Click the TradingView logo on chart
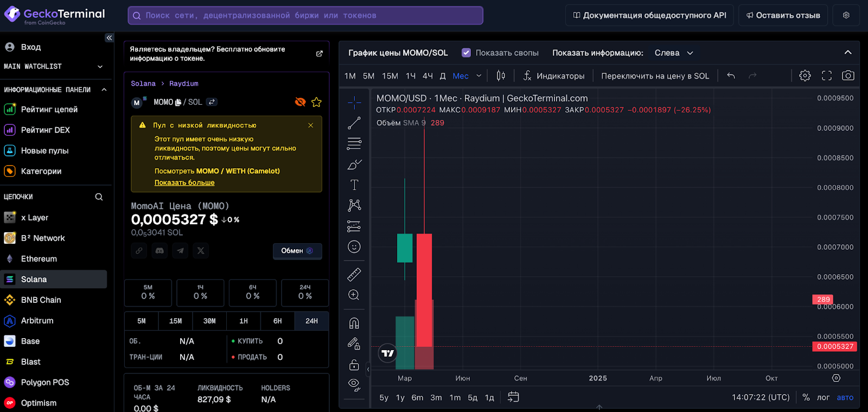The width and height of the screenshot is (868, 412). pyautogui.click(x=387, y=353)
